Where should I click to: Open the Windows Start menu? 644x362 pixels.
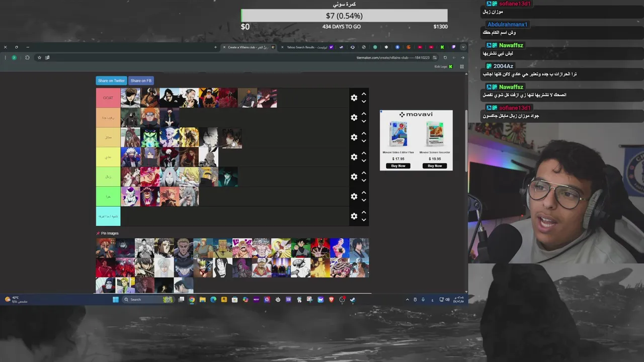pos(116,300)
